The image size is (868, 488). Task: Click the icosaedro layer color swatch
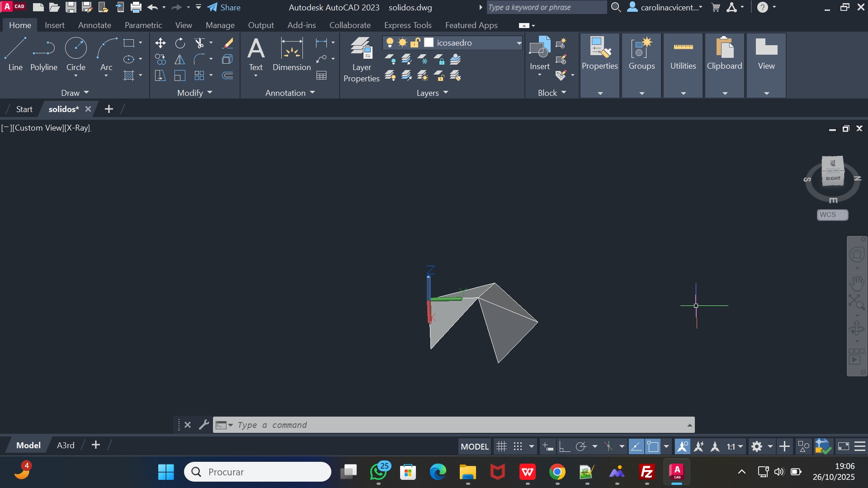[x=429, y=42]
